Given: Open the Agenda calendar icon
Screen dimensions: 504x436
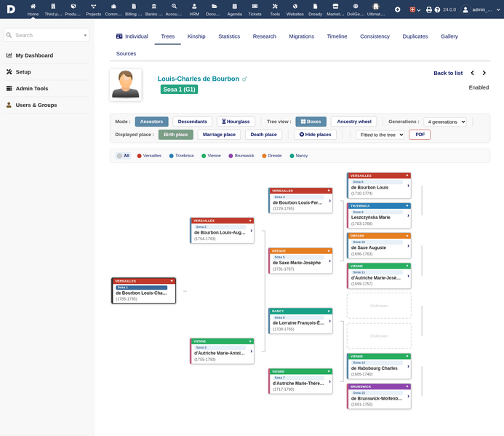Looking at the screenshot, I should tap(235, 6).
